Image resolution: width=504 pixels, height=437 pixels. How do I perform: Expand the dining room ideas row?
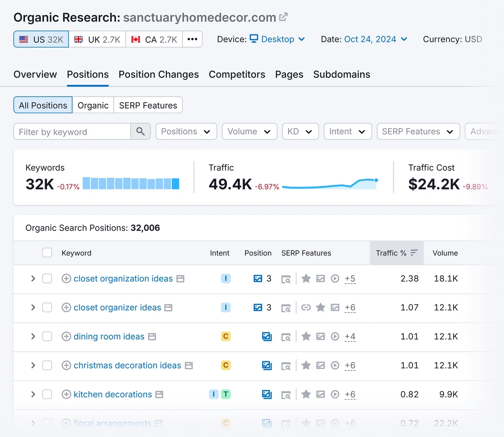pos(33,337)
